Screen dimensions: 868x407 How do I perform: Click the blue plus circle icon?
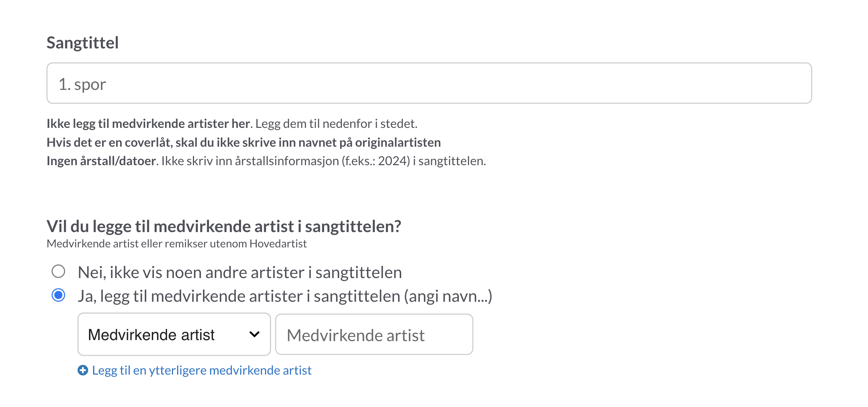coord(83,370)
